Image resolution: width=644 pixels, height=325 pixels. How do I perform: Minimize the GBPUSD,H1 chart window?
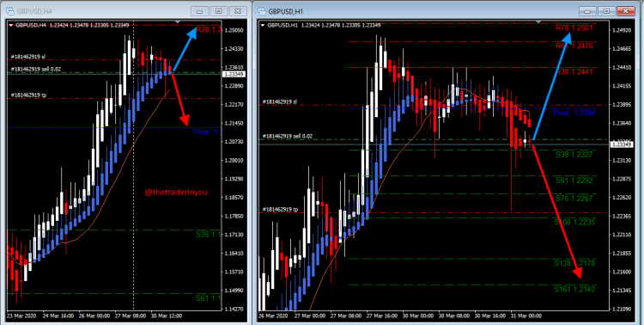pos(587,11)
